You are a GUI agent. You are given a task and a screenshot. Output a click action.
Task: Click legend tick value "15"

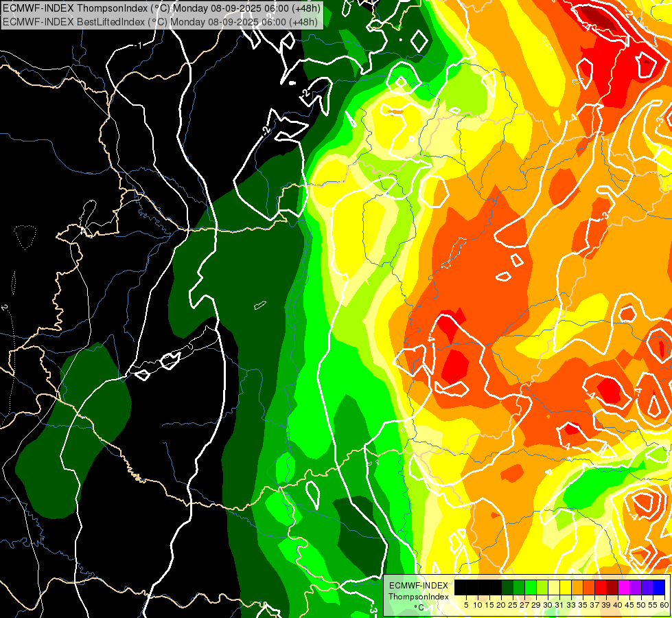point(489,605)
